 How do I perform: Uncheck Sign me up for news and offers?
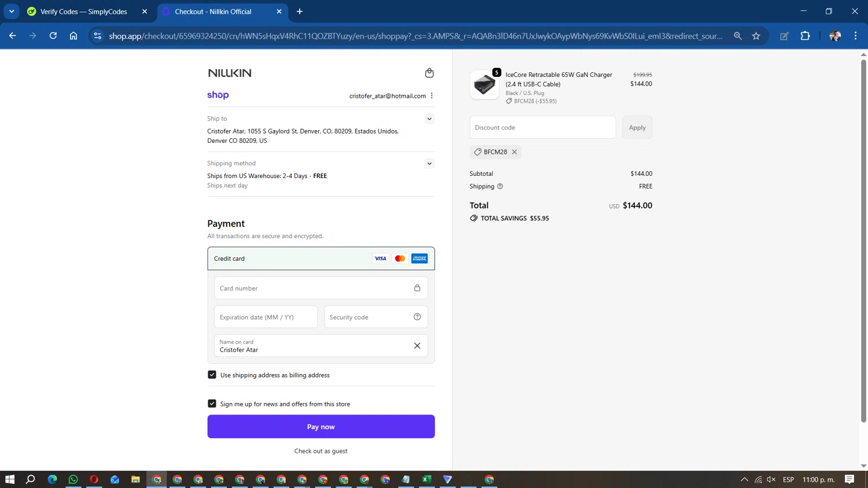tap(212, 404)
